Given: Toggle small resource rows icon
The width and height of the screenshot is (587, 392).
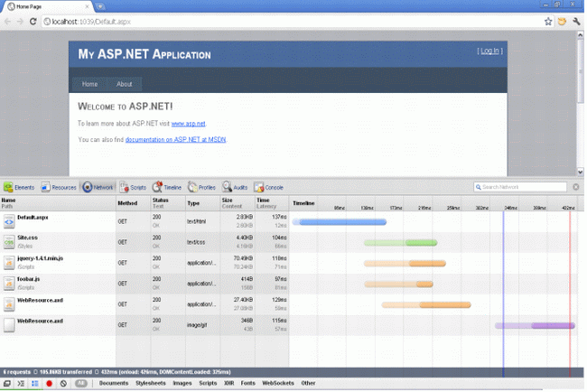Looking at the screenshot, I should click(x=35, y=383).
